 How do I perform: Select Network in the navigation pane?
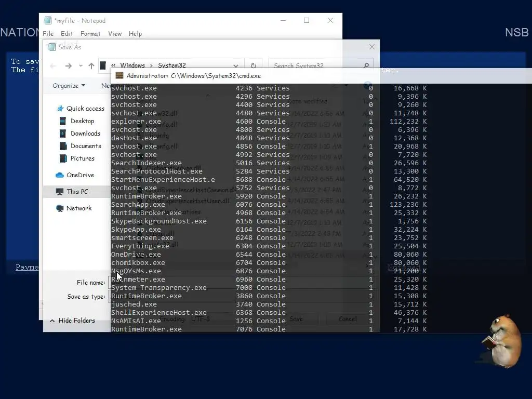(79, 208)
